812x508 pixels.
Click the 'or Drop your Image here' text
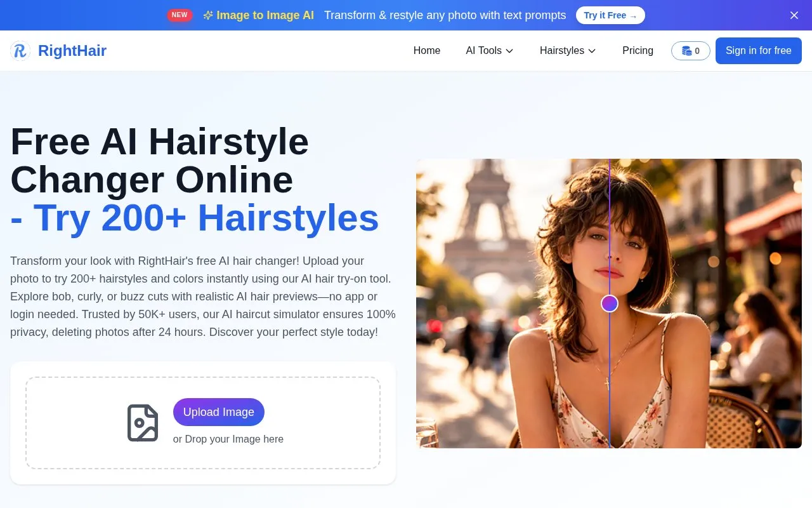(x=228, y=439)
